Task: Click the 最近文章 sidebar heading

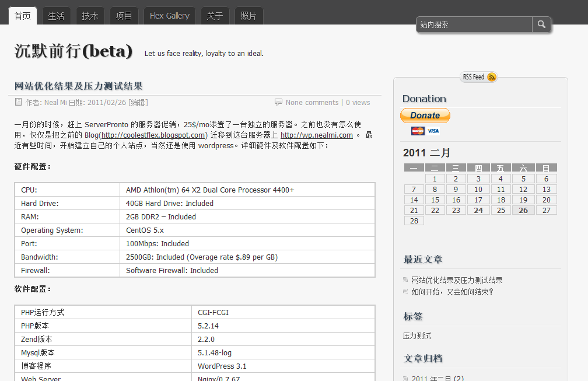Action: tap(422, 259)
